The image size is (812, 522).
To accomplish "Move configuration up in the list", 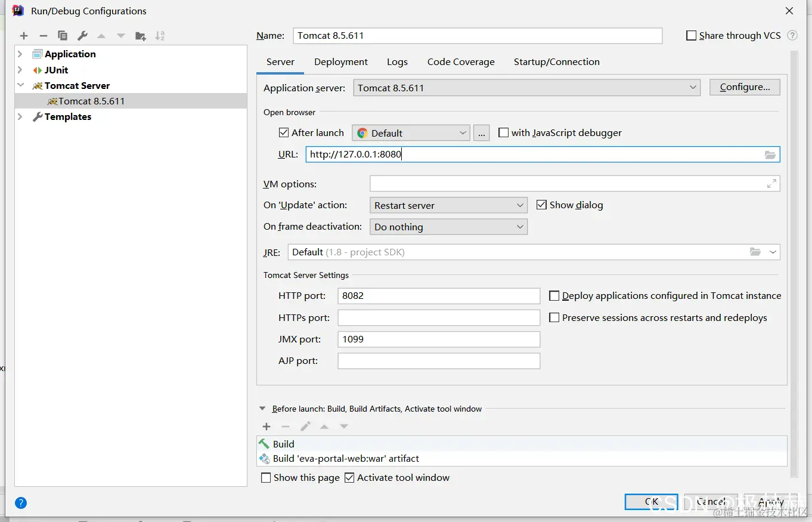I will pyautogui.click(x=101, y=36).
